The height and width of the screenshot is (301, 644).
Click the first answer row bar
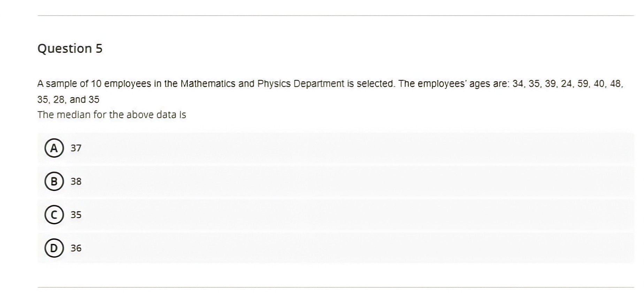click(x=314, y=148)
